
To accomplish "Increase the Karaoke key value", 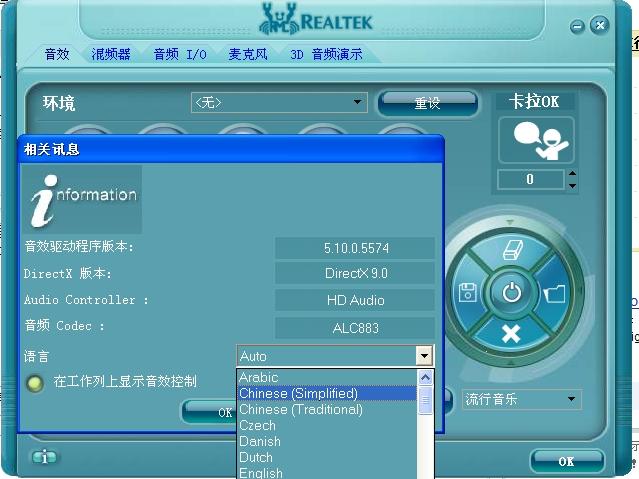I will (x=572, y=173).
